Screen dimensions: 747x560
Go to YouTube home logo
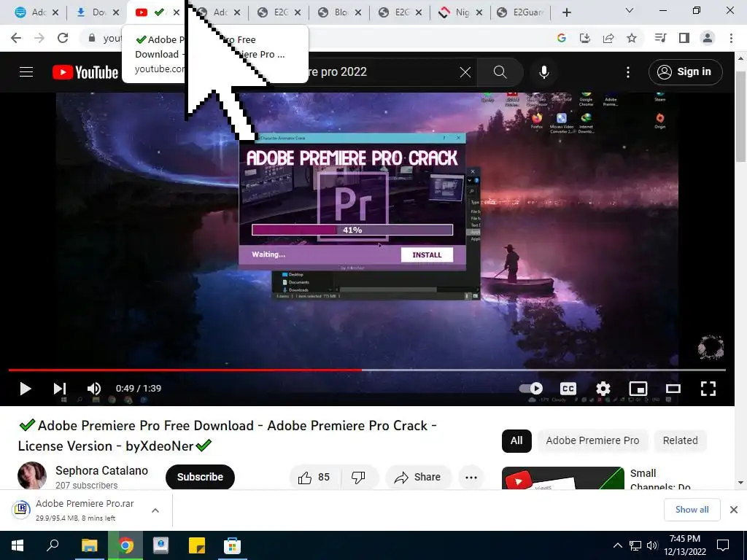tap(85, 72)
